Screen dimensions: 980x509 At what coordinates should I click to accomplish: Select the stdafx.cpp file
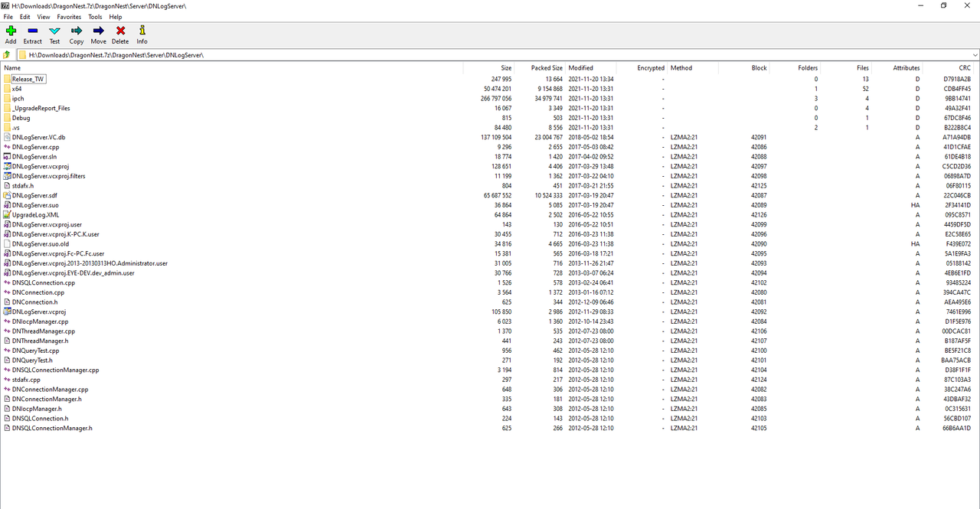pos(26,380)
